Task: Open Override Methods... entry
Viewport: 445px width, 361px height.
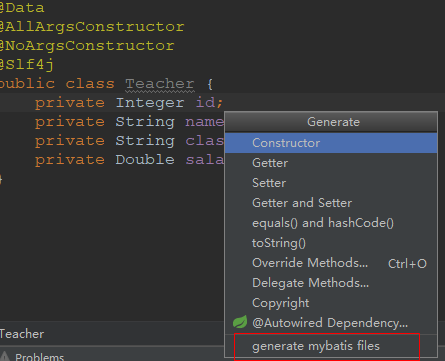Action: pyautogui.click(x=331, y=263)
